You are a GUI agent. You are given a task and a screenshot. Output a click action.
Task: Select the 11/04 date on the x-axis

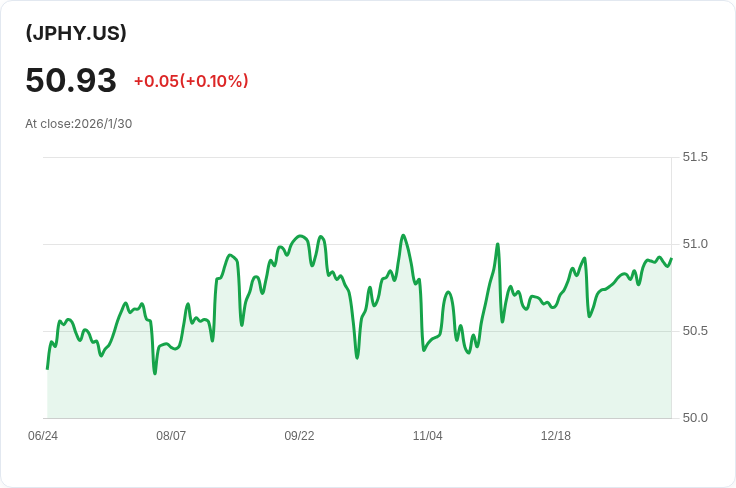(x=427, y=436)
